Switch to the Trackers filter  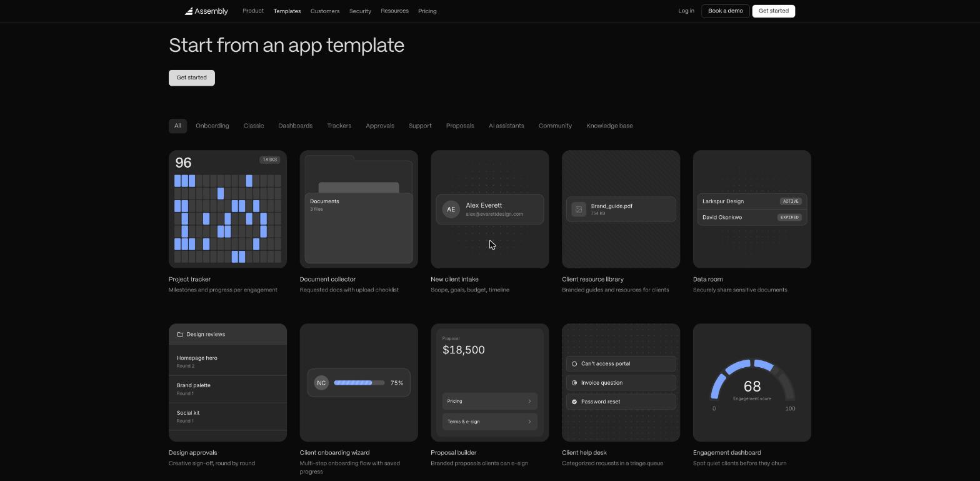(339, 126)
